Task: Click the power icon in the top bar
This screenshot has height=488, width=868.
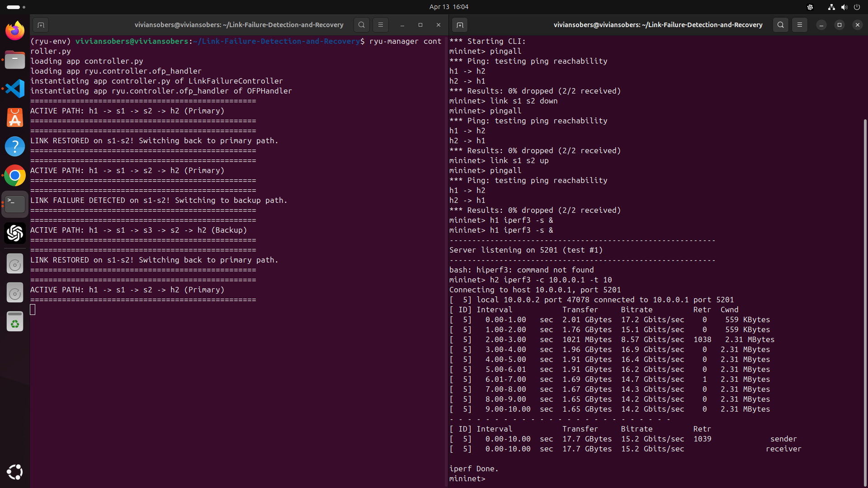Action: (x=858, y=7)
